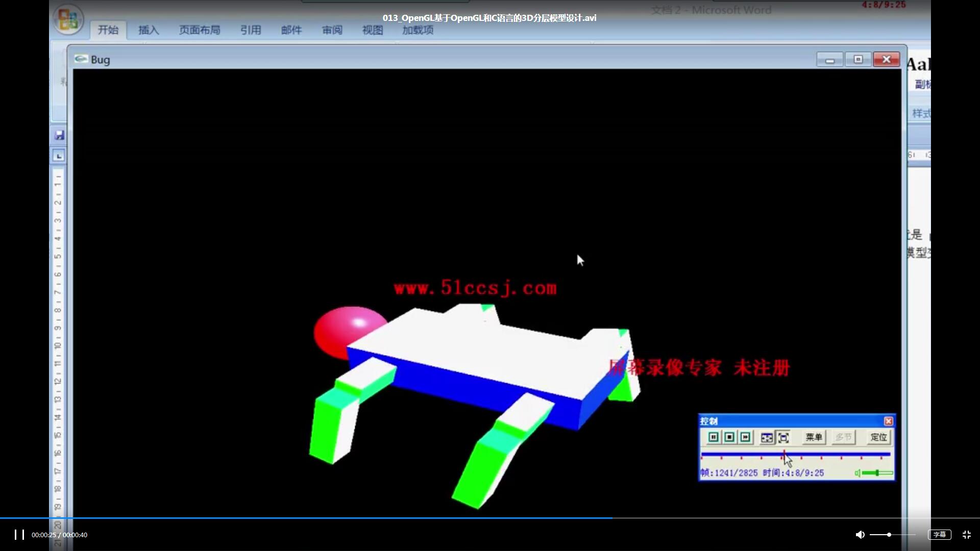Open the 字幕 subtitle button
This screenshot has height=551, width=980.
(x=939, y=535)
